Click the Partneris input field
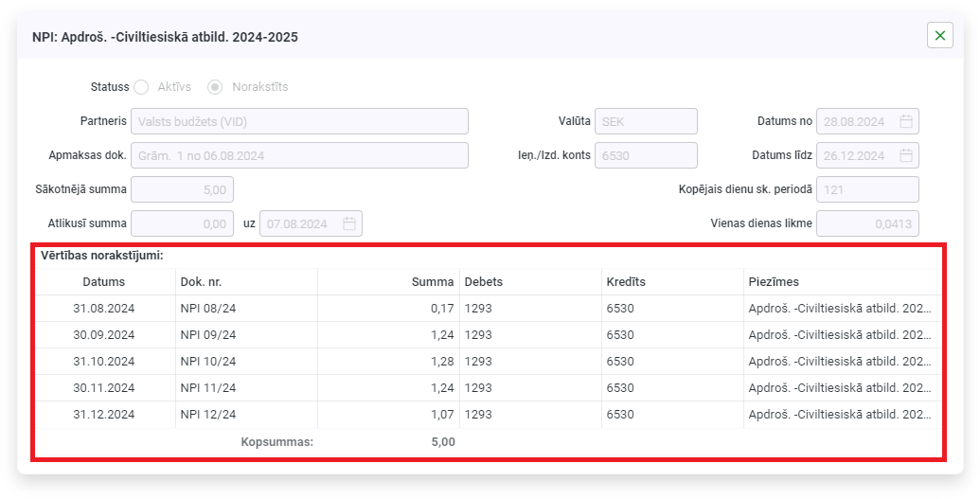This screenshot has width=980, height=499. point(299,121)
